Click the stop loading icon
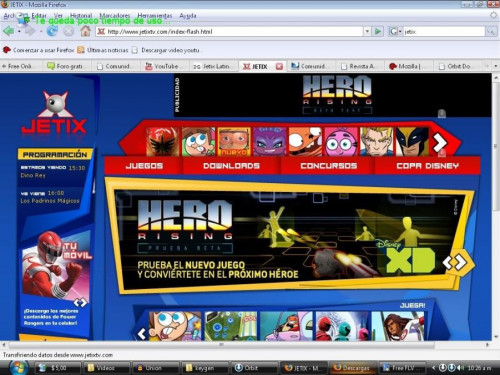500x375 pixels. coord(69,32)
